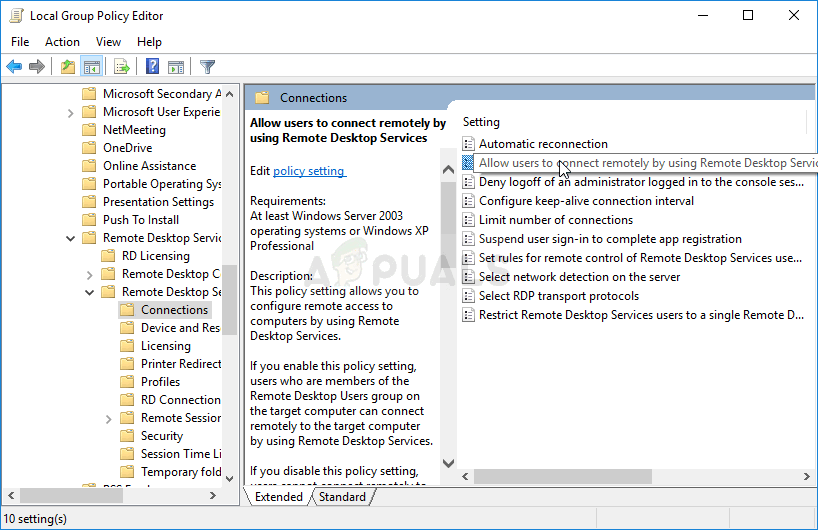
Task: Click the NetMeeting folder icon
Action: click(x=90, y=129)
